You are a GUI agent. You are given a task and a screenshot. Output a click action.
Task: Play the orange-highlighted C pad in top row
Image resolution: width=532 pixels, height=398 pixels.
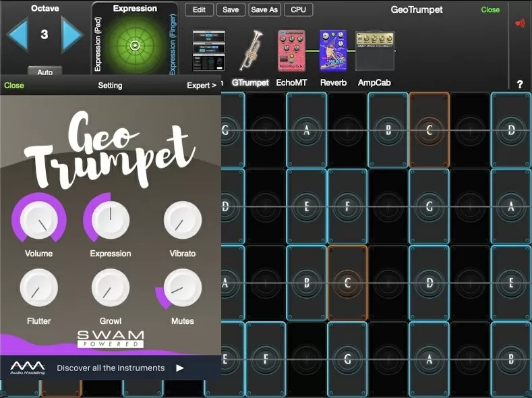tap(430, 130)
